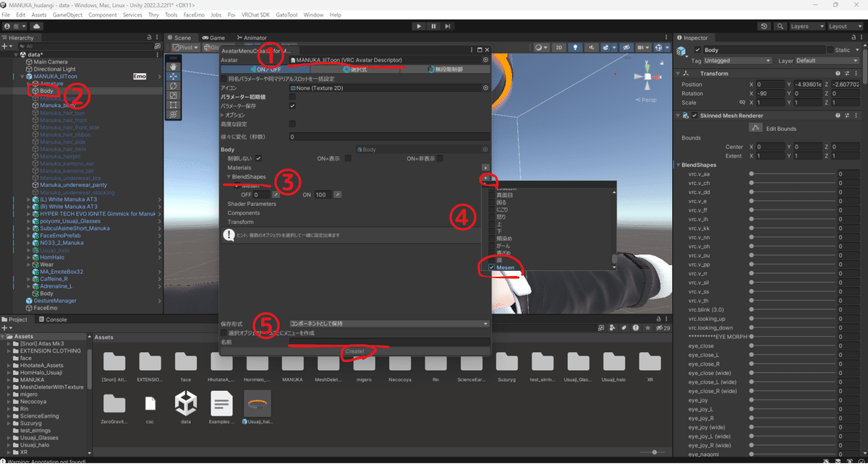Click the 名前 name input field

coord(389,342)
